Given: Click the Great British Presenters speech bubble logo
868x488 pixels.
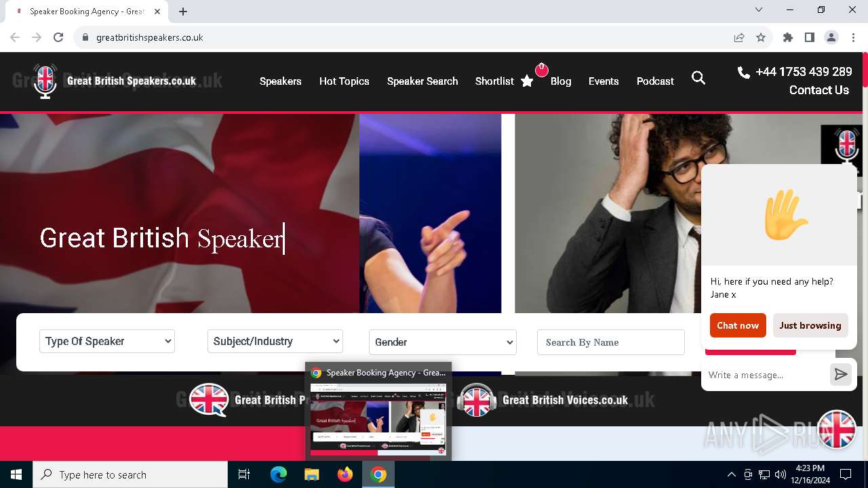Looking at the screenshot, I should pyautogui.click(x=209, y=400).
